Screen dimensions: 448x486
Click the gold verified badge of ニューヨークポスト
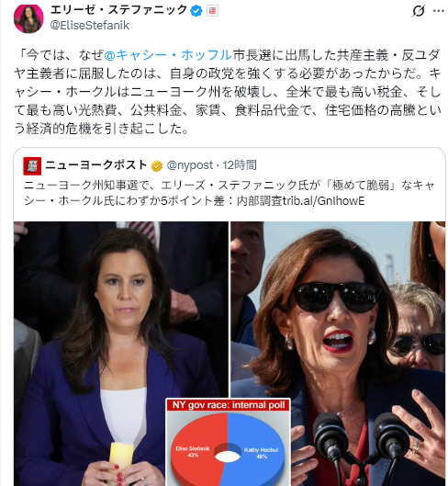[x=157, y=165]
